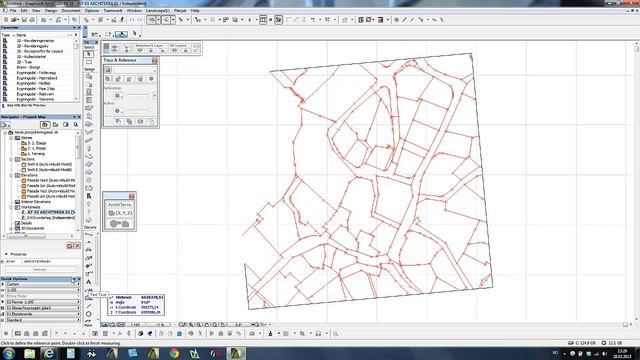Viewport: 640px width, 360px height.
Task: Open the 02 Penner 1:100 pen set dropdown
Action: tap(43, 302)
